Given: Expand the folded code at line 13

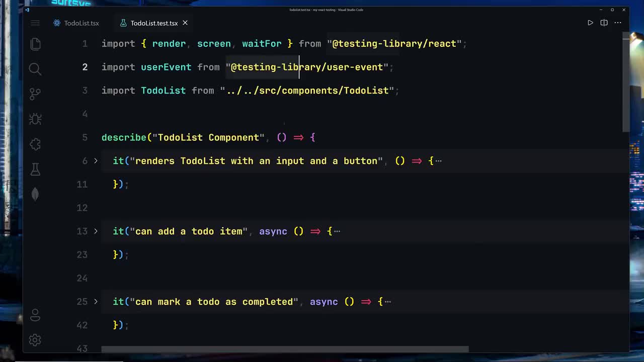Looking at the screenshot, I should [x=96, y=231].
